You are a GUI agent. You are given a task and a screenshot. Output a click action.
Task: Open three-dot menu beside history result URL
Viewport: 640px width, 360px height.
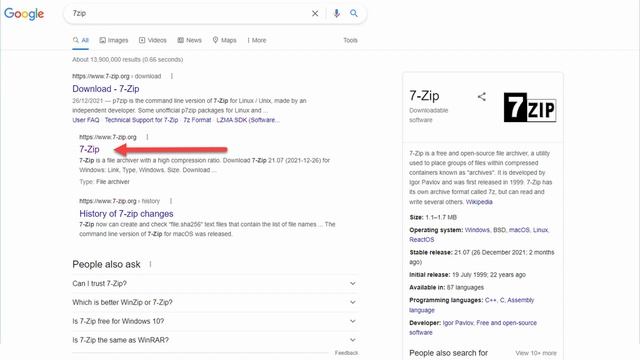tap(171, 201)
